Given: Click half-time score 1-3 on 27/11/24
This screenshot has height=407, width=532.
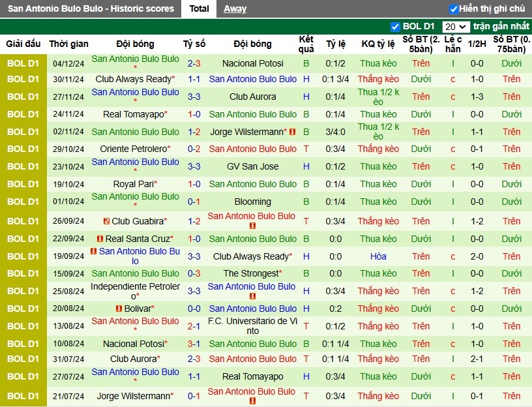Looking at the screenshot, I should click(x=477, y=97).
